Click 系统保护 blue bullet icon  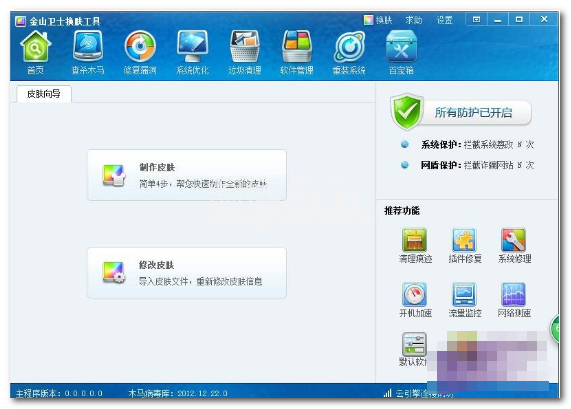[405, 144]
